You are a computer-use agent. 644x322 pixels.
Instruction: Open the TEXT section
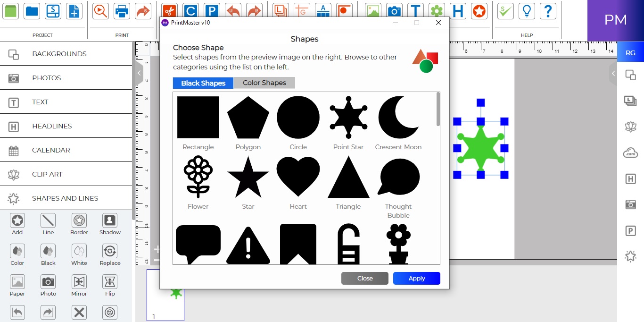(66, 102)
